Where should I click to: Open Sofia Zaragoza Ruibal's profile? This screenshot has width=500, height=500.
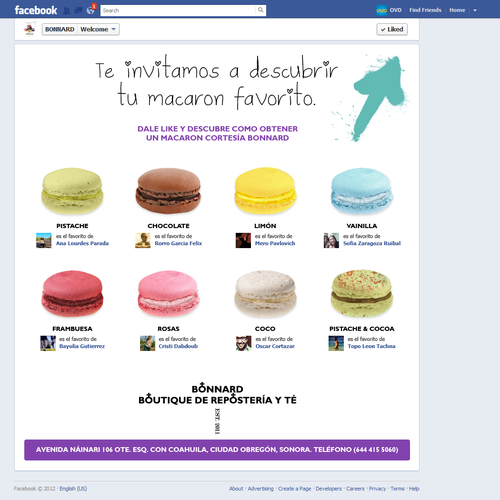[372, 243]
